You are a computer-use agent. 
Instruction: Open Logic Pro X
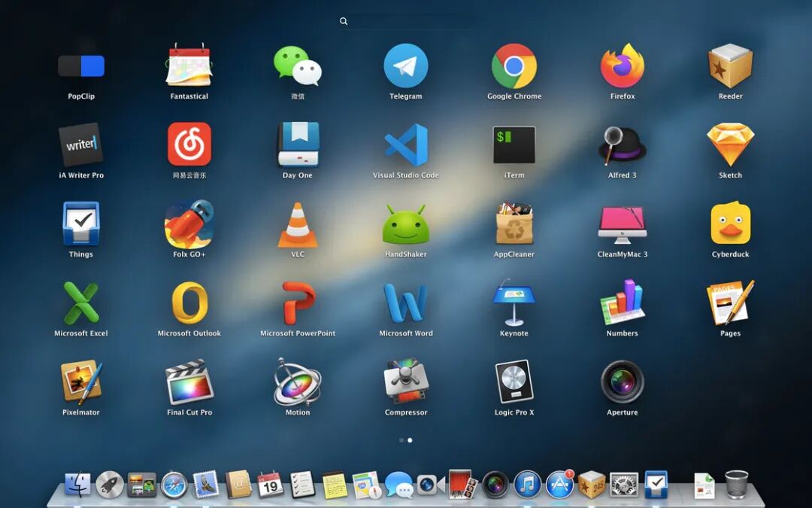pos(514,382)
